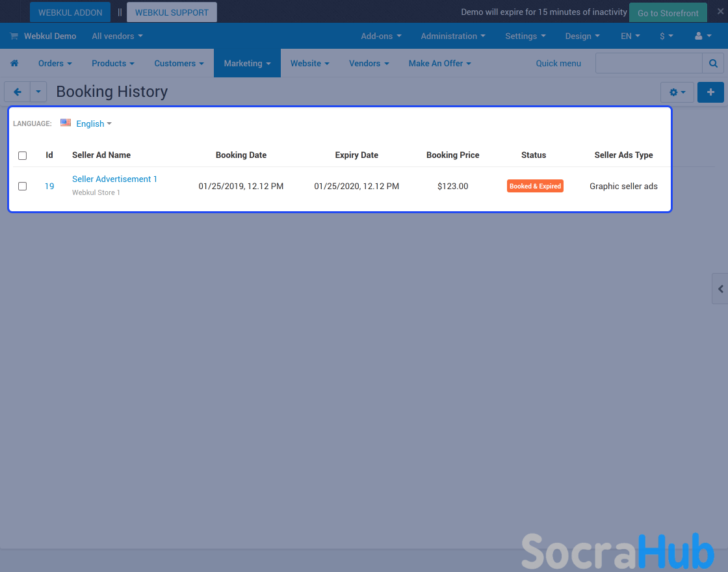Expand the dropdown arrow beside back button

(38, 92)
